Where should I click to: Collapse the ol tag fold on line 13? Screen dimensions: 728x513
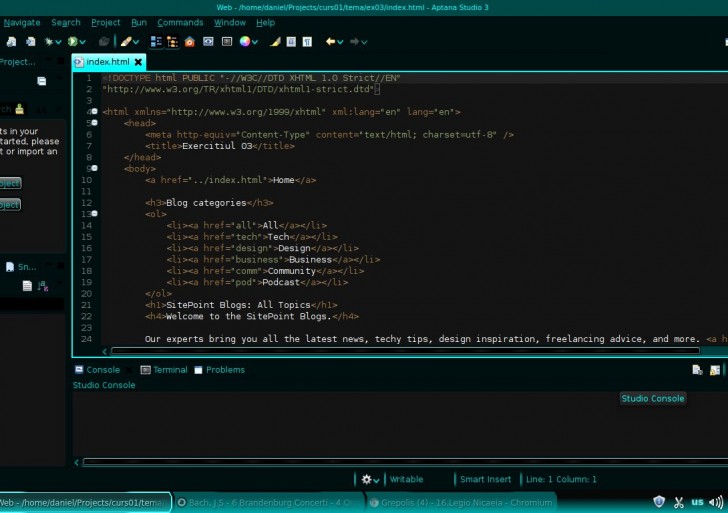coord(94,213)
